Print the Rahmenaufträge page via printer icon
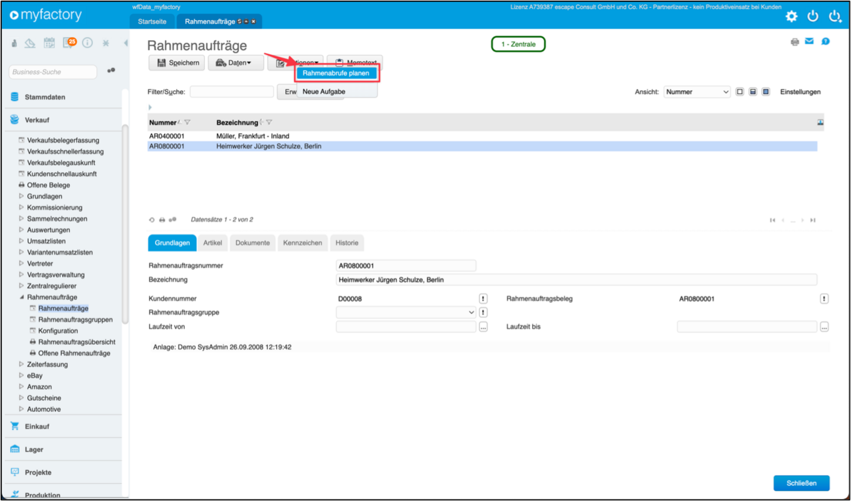Screen dimensions: 853x504 coord(794,42)
